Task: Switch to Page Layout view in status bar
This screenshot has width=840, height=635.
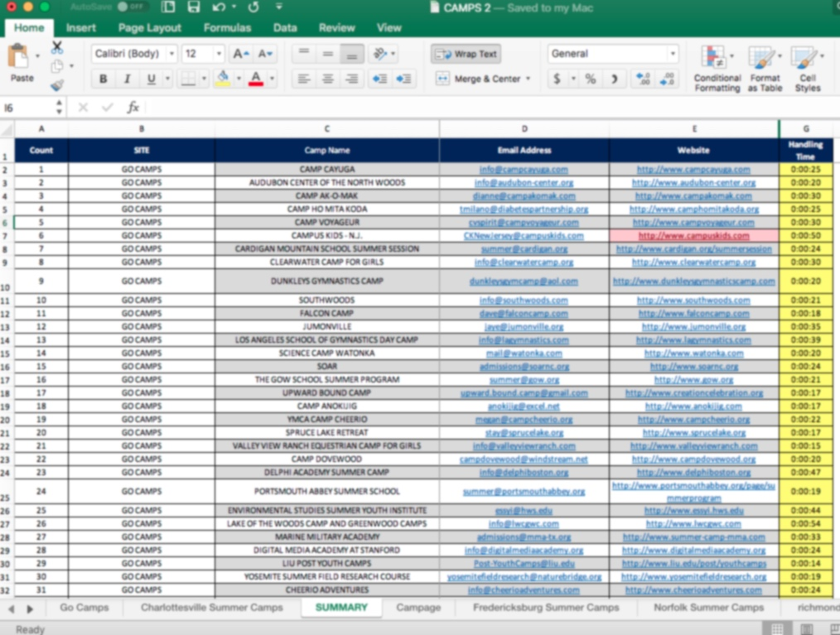Action: (x=806, y=628)
